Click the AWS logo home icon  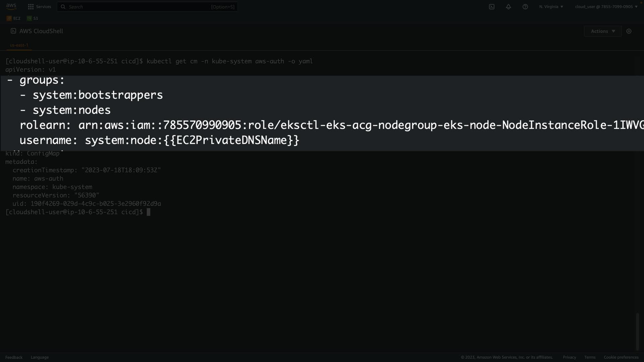point(11,6)
